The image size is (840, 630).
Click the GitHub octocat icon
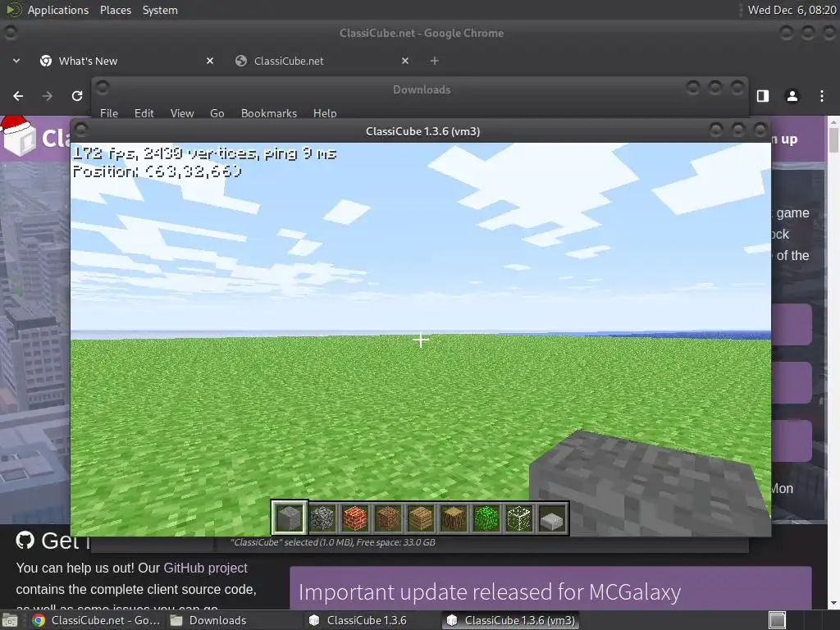coord(25,541)
